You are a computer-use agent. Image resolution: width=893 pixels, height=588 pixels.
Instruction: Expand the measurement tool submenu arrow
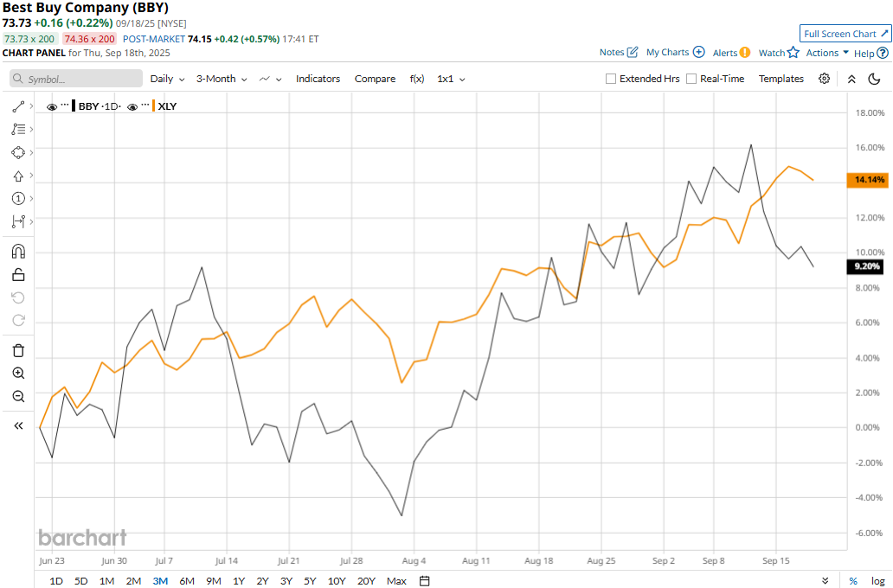coord(31,220)
